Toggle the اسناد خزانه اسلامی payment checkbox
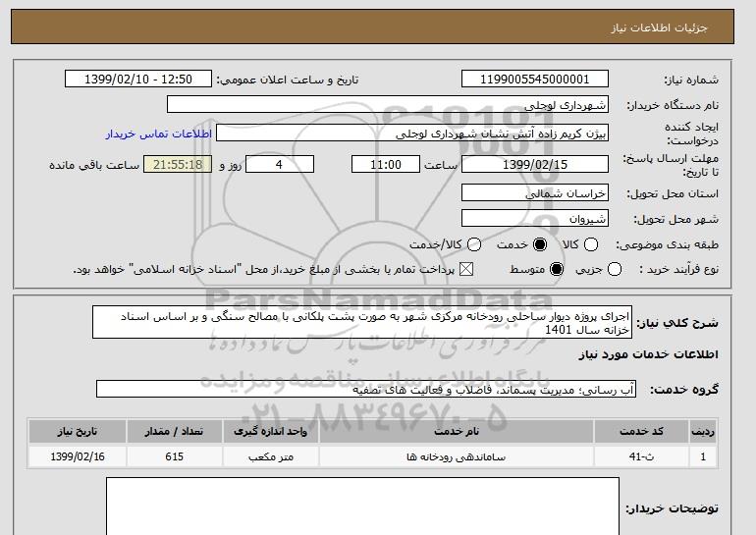 click(465, 269)
